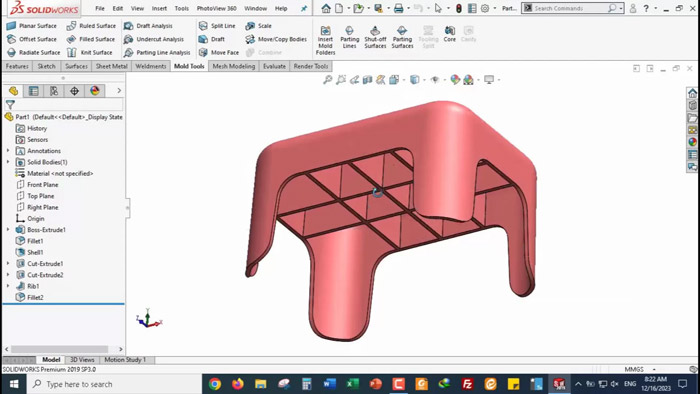
Task: Click the Home toolbar icon
Action: coord(326,8)
